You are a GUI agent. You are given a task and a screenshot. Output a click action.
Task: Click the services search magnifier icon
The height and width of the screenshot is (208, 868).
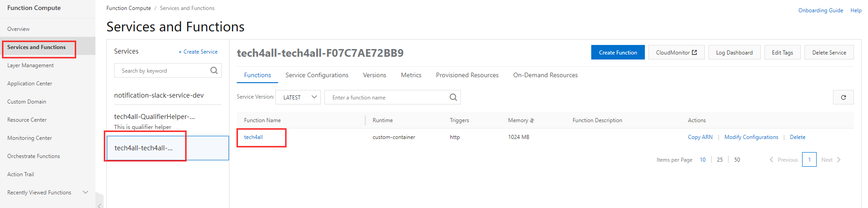coord(214,70)
